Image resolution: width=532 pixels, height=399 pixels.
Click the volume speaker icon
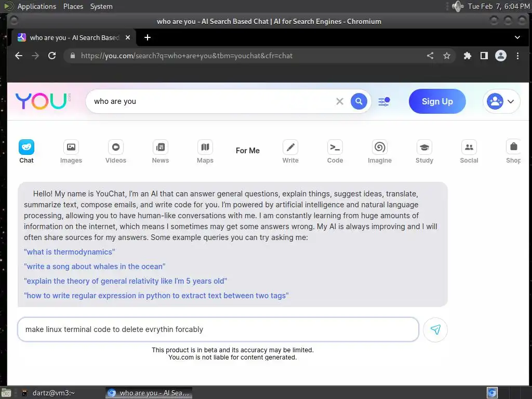click(457, 6)
